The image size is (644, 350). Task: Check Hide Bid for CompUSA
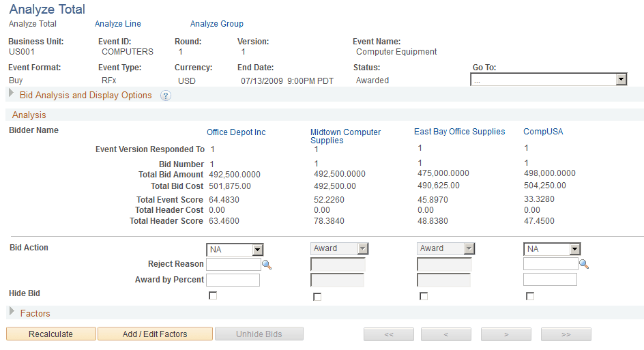tap(530, 296)
